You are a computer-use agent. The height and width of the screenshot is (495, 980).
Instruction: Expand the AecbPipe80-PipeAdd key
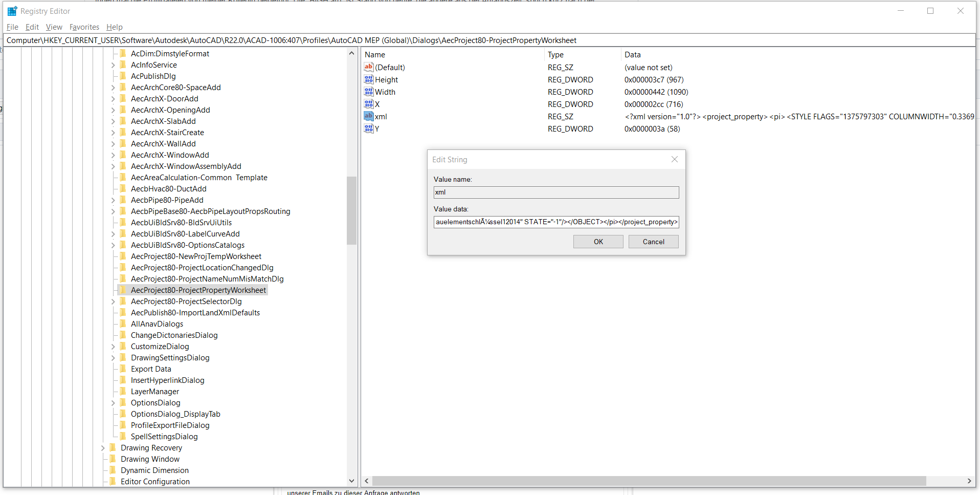click(113, 200)
